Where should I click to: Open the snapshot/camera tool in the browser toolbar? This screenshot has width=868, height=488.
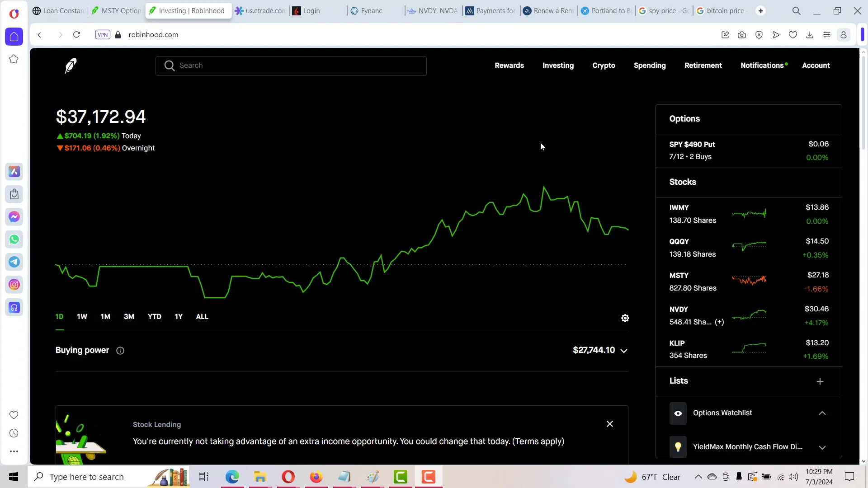coord(742,35)
